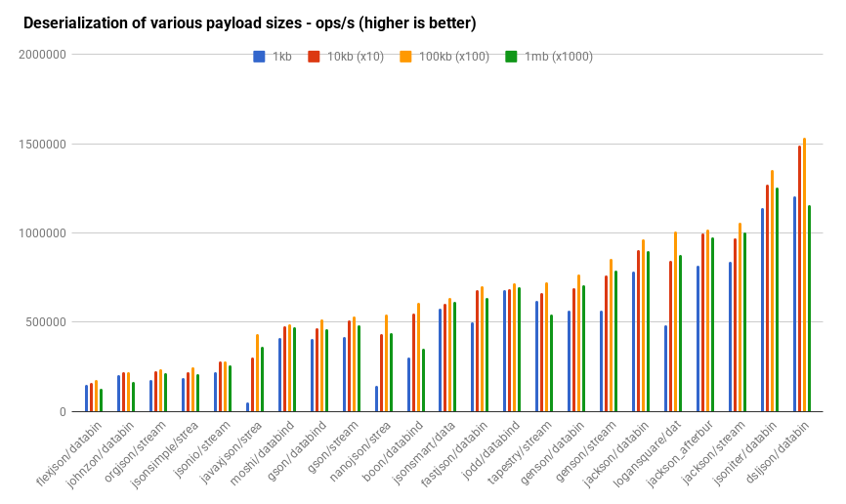This screenshot has height=504, width=846.
Task: Click the blue 1kb bar for nanojson/strea
Action: coord(377,399)
